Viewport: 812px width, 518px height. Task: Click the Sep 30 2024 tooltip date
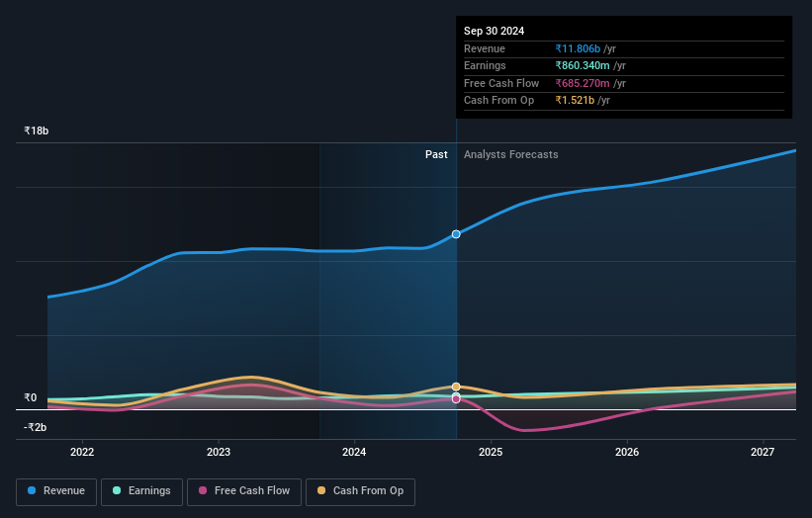pyautogui.click(x=495, y=31)
